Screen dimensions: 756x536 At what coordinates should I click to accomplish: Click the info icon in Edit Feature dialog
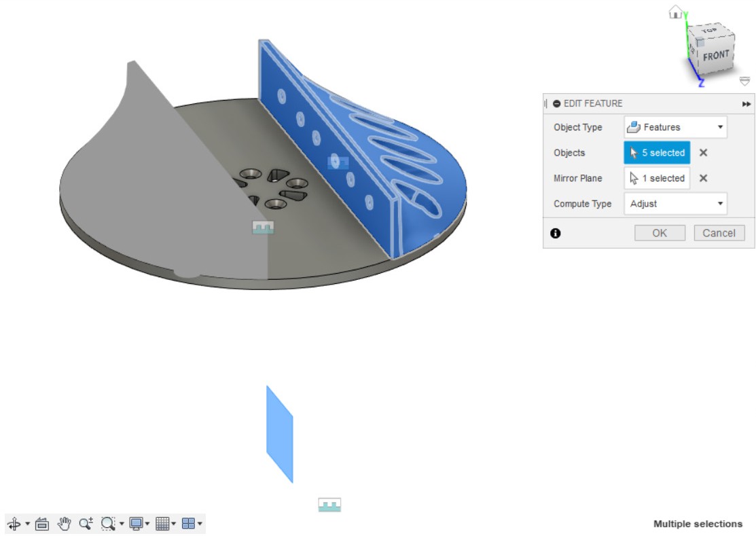tap(556, 233)
